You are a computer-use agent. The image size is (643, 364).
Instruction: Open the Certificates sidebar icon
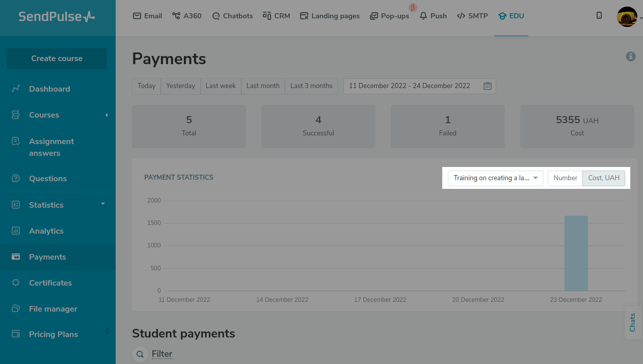point(16,283)
